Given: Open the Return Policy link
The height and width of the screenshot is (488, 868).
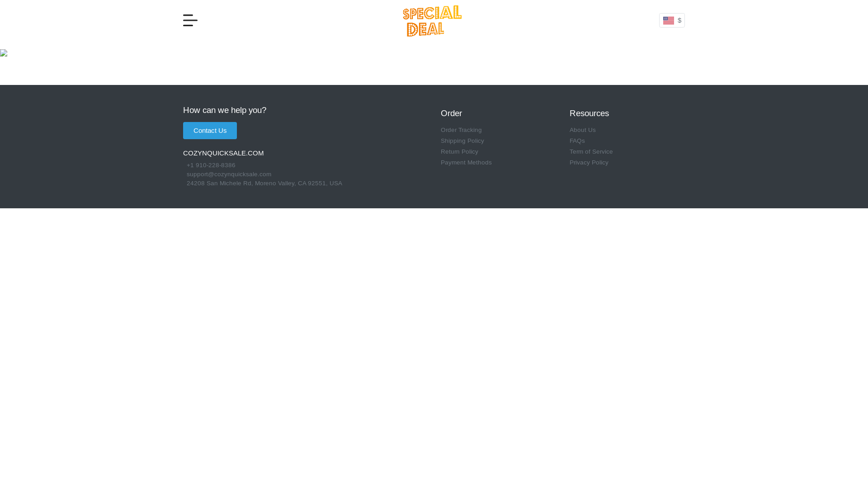Looking at the screenshot, I should click(x=459, y=152).
